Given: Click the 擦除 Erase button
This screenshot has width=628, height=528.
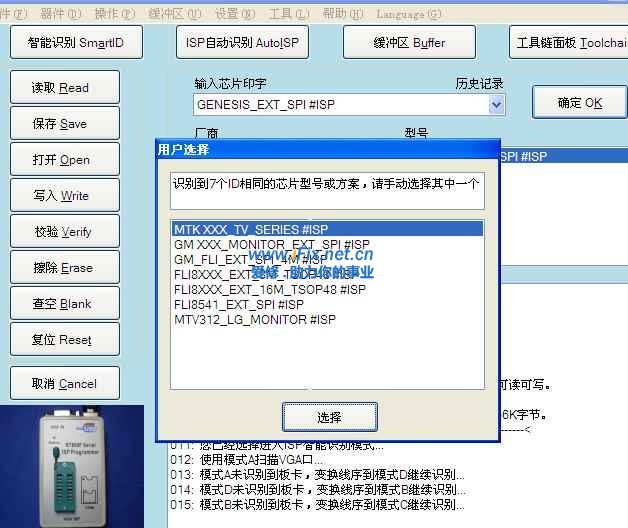Looking at the screenshot, I should (x=65, y=267).
